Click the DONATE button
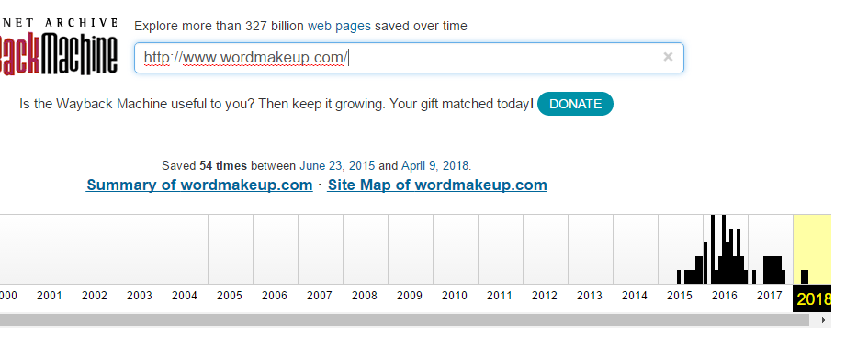Screen dimensions: 868x337 575,104
